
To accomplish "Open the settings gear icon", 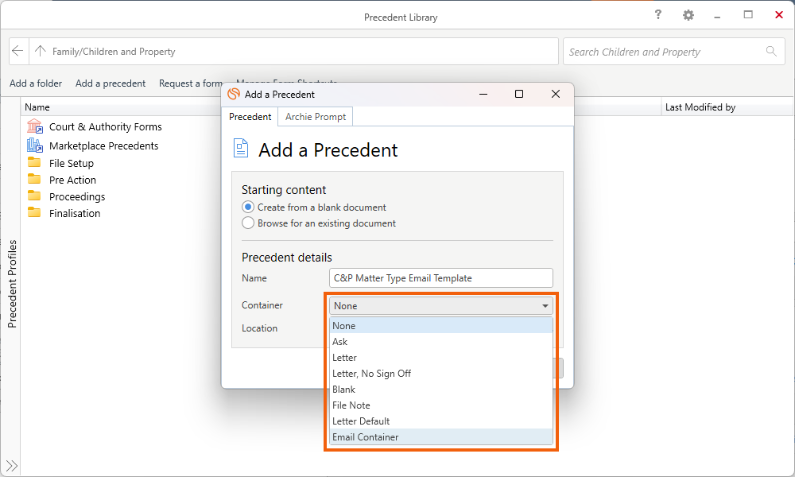I will (x=688, y=15).
